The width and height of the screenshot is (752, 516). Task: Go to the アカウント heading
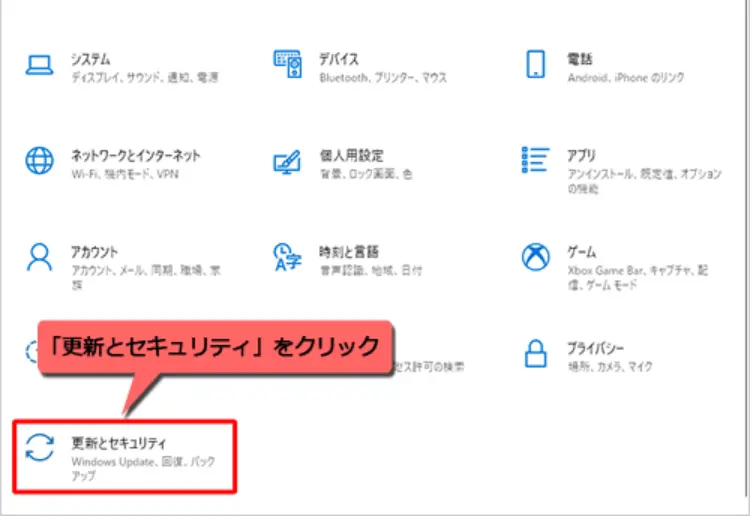[94, 252]
